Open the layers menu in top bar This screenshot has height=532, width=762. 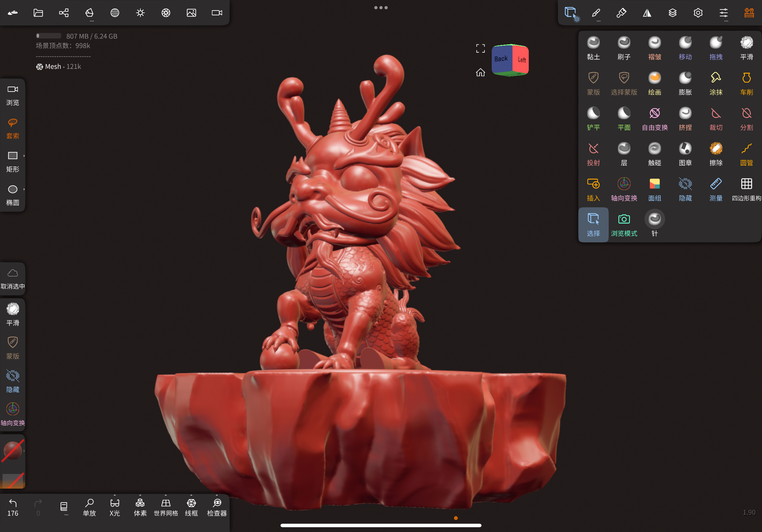672,13
